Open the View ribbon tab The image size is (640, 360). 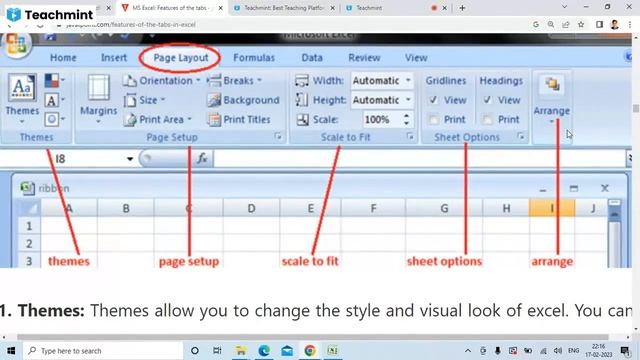[416, 58]
